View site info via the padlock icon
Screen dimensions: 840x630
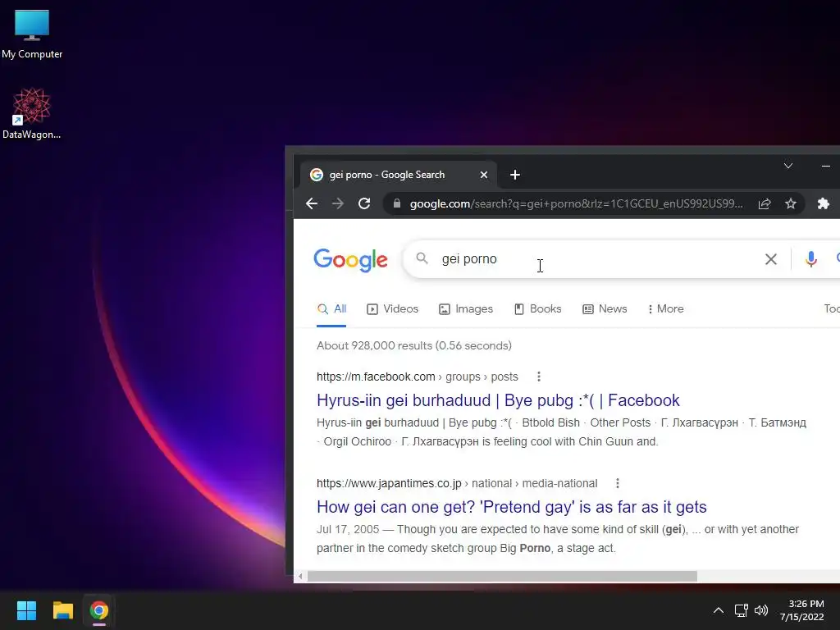point(397,203)
